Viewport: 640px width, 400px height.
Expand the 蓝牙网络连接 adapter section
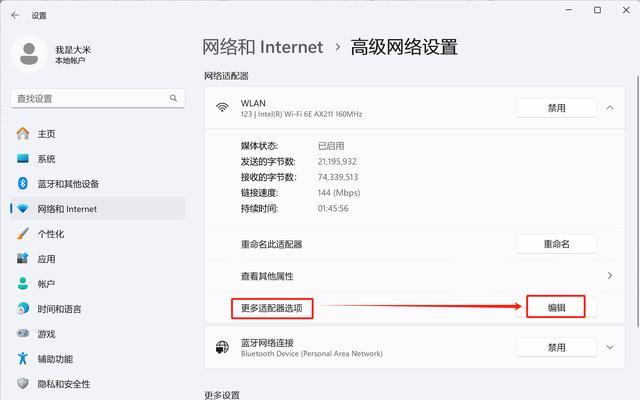click(610, 347)
